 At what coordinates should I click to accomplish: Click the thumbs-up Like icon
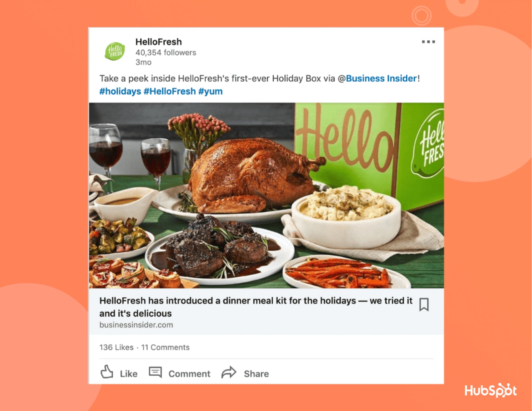tap(107, 372)
